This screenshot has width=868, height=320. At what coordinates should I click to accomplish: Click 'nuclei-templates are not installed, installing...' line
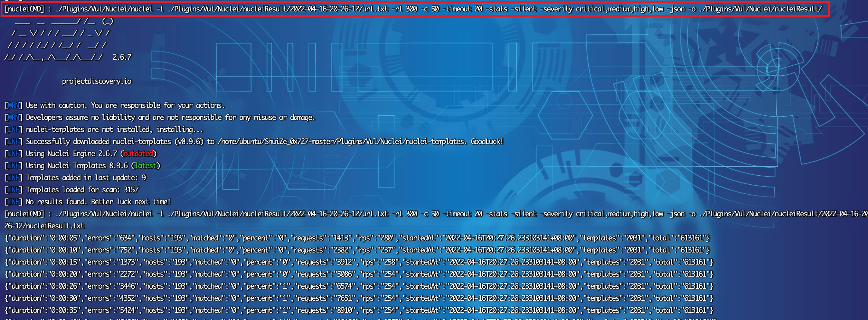click(104, 130)
